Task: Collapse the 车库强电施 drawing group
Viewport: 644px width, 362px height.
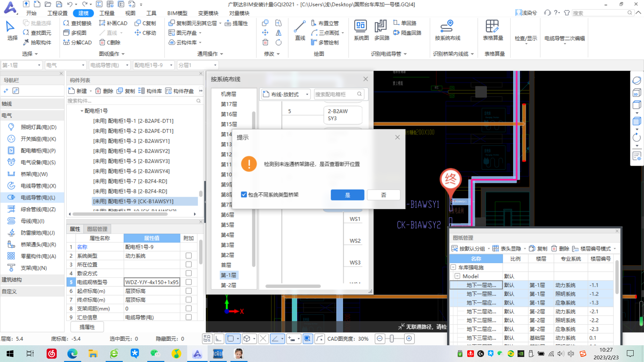Action: (x=453, y=267)
